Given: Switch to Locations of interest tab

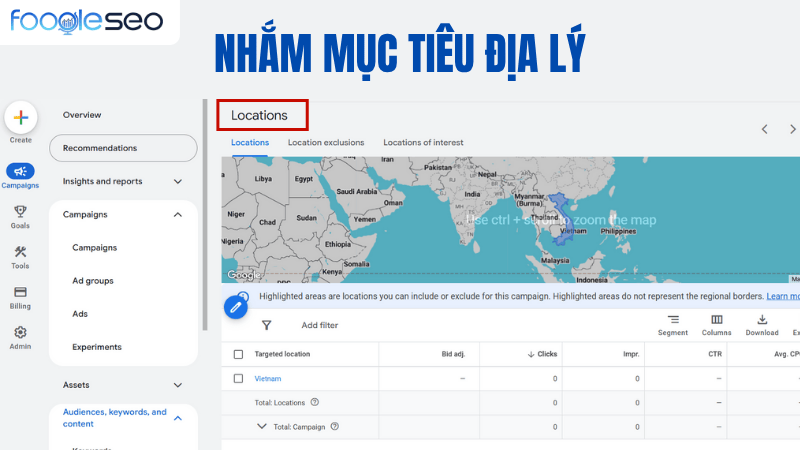Looking at the screenshot, I should click(423, 142).
